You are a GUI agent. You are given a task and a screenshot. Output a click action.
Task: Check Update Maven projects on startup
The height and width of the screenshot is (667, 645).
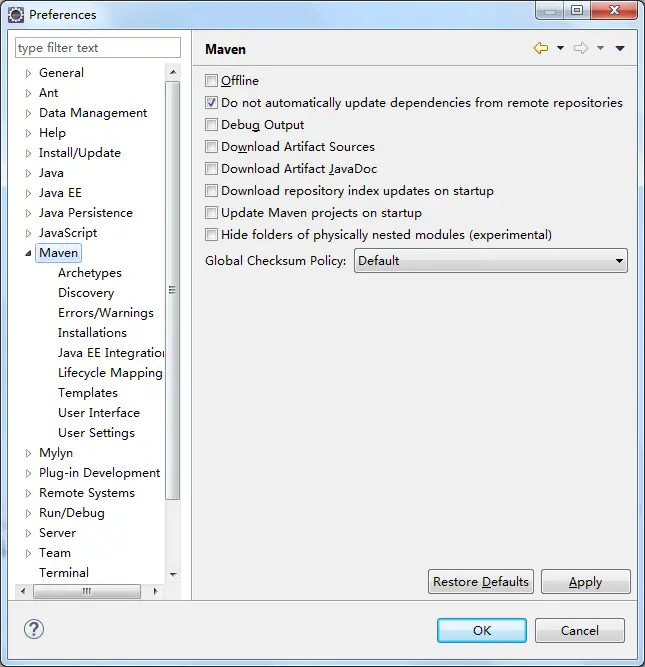211,213
